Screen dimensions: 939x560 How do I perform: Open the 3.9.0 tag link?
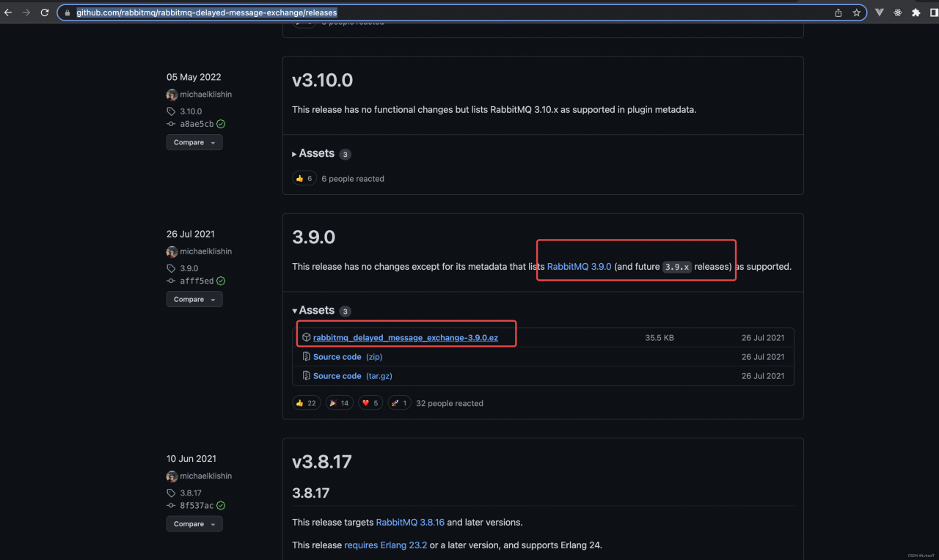(x=189, y=268)
